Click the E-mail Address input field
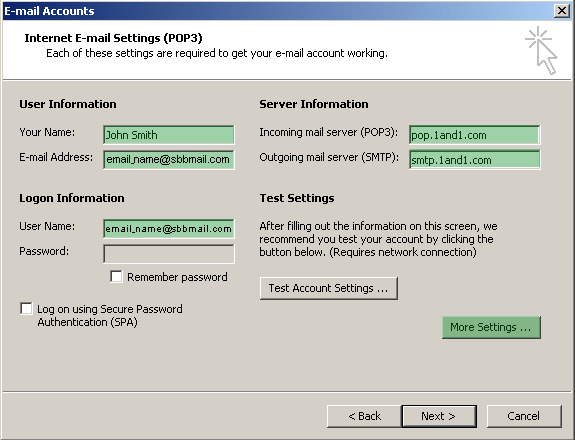575x440 pixels. [169, 160]
